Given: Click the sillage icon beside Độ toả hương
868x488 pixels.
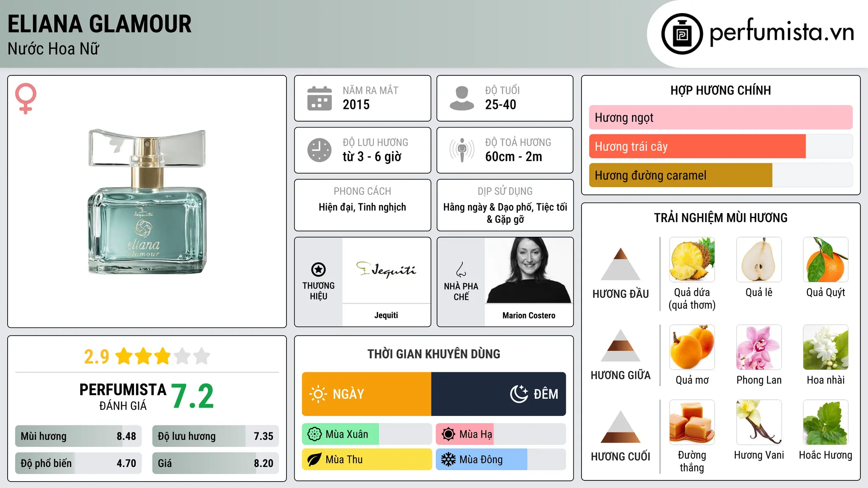Looking at the screenshot, I should pos(462,150).
